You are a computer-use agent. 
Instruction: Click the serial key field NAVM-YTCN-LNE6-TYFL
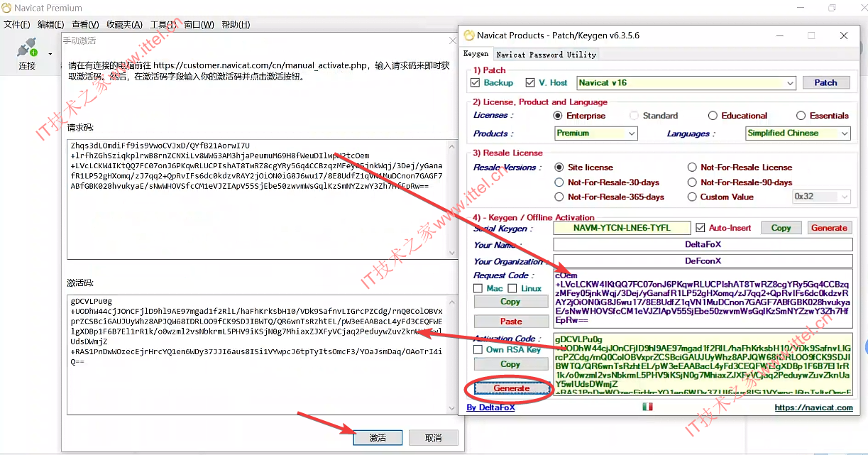622,228
